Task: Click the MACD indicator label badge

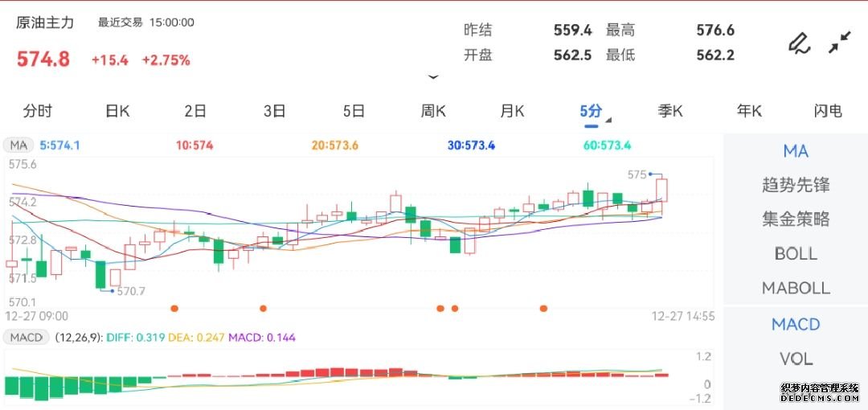Action: tap(27, 337)
